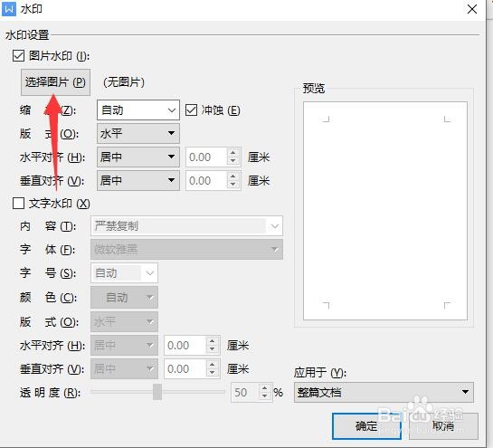
Task: Click the WPS Writer icon in title bar
Action: 9,9
